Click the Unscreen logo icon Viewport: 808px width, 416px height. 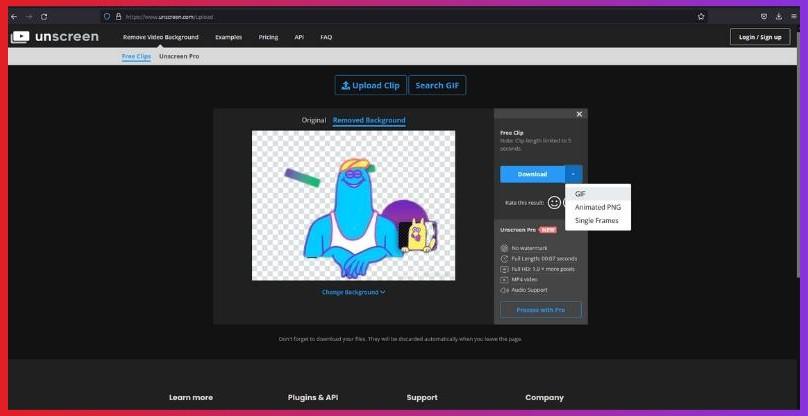click(21, 37)
